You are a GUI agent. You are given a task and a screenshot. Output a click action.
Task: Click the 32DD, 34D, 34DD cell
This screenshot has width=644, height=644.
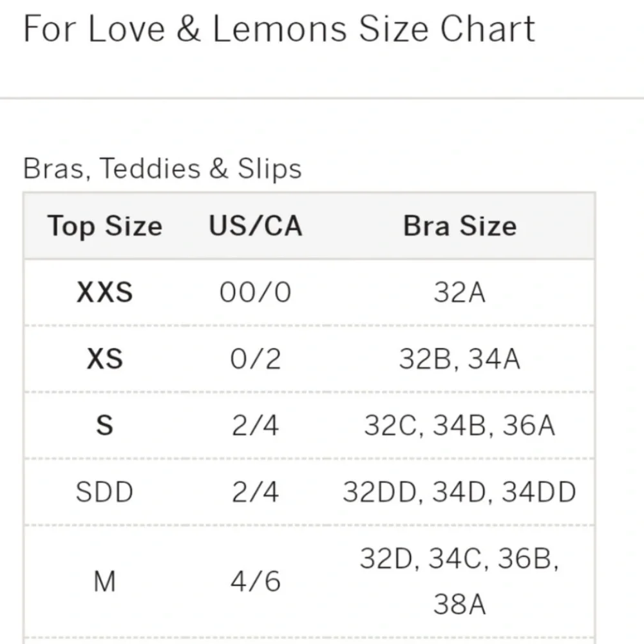[460, 491]
